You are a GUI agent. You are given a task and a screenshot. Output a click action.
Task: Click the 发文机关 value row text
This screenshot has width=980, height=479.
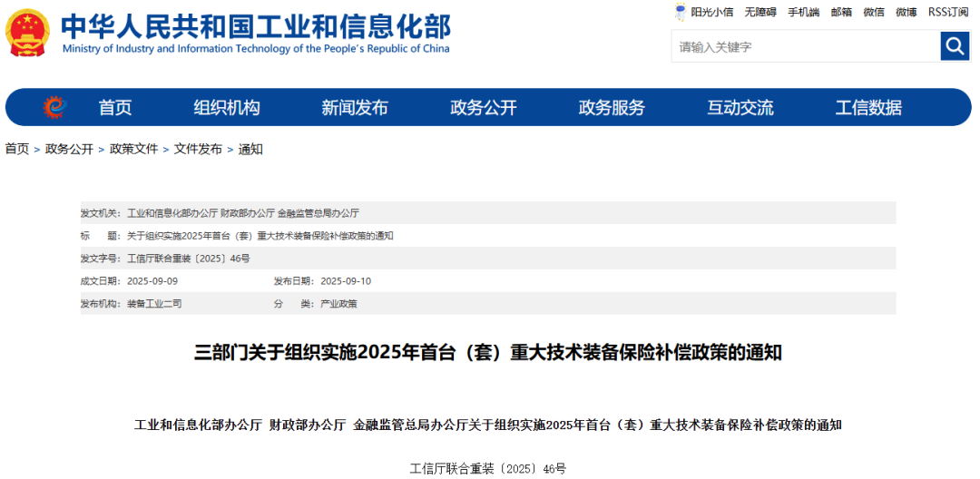pos(243,213)
